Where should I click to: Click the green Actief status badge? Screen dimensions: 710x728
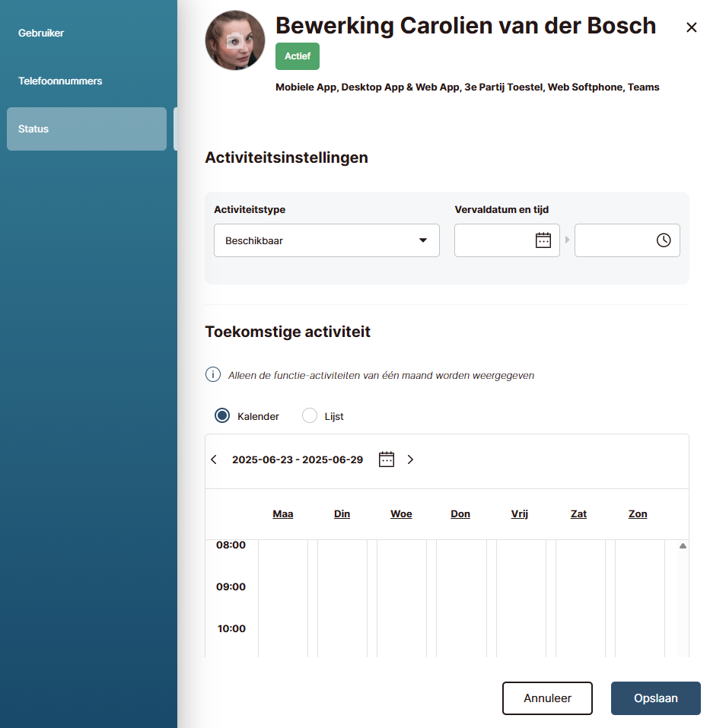298,56
